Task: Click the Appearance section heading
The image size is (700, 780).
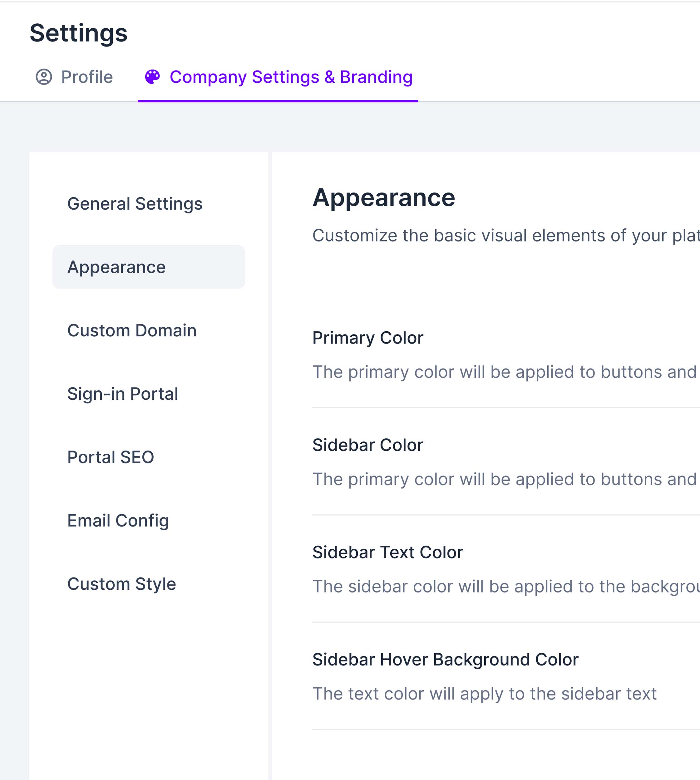Action: [x=383, y=198]
